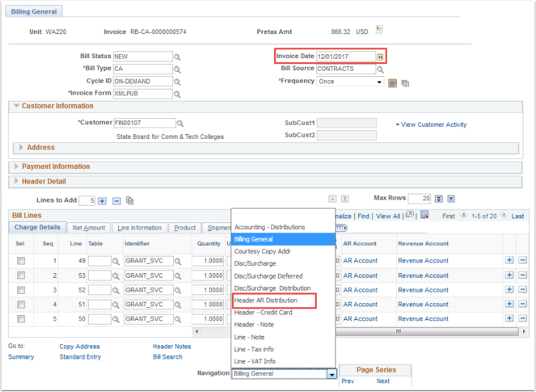The width and height of the screenshot is (536, 392).
Task: Click the Pretax Amt calculator icon
Action: [x=379, y=29]
